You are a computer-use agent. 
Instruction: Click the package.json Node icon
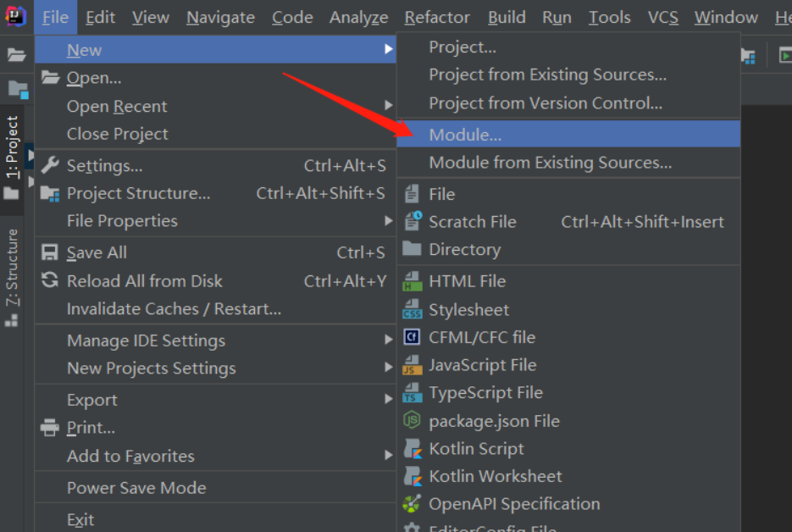pyautogui.click(x=412, y=420)
